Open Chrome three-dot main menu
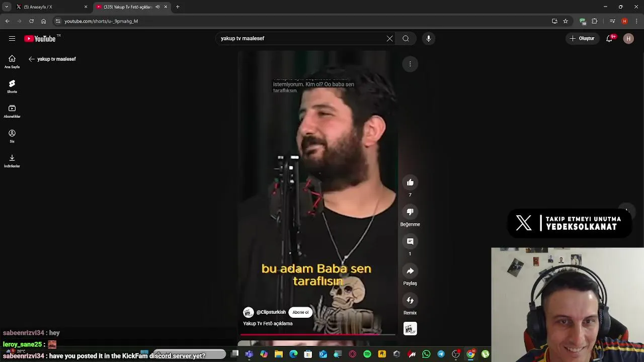 point(637,21)
